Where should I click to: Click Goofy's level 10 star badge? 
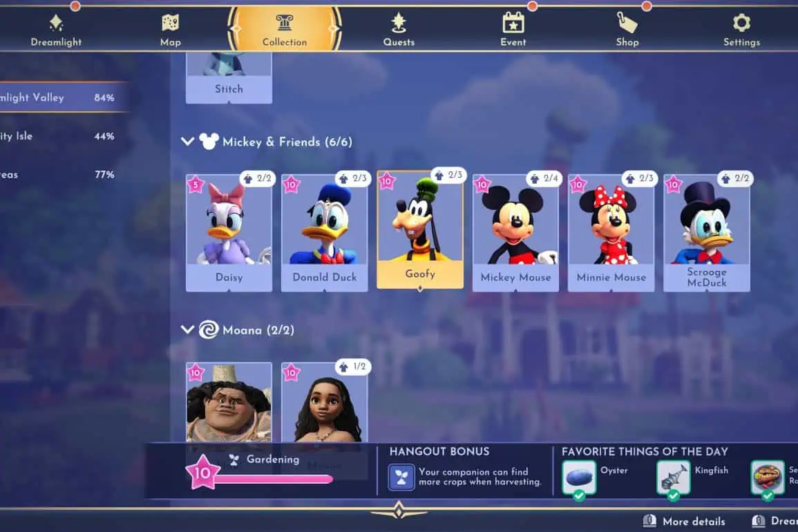(x=387, y=181)
